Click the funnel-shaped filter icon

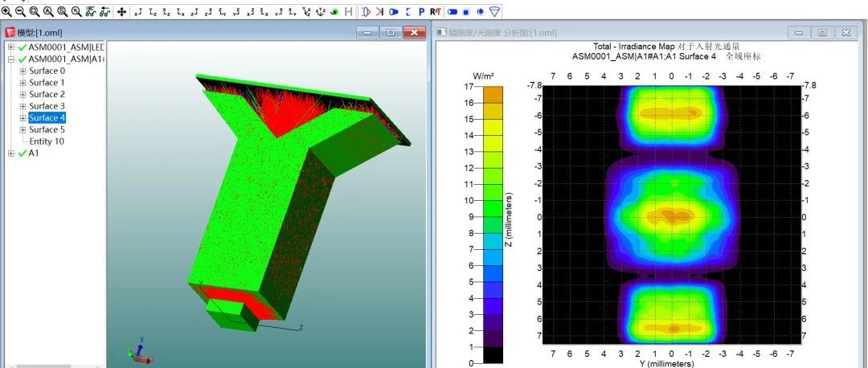coord(494,12)
